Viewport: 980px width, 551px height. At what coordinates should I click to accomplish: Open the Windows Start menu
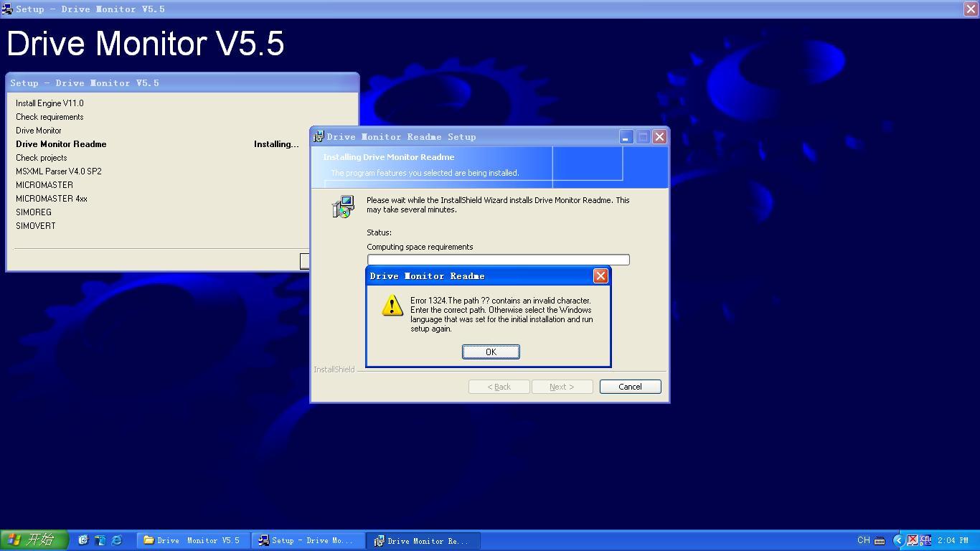coord(34,540)
